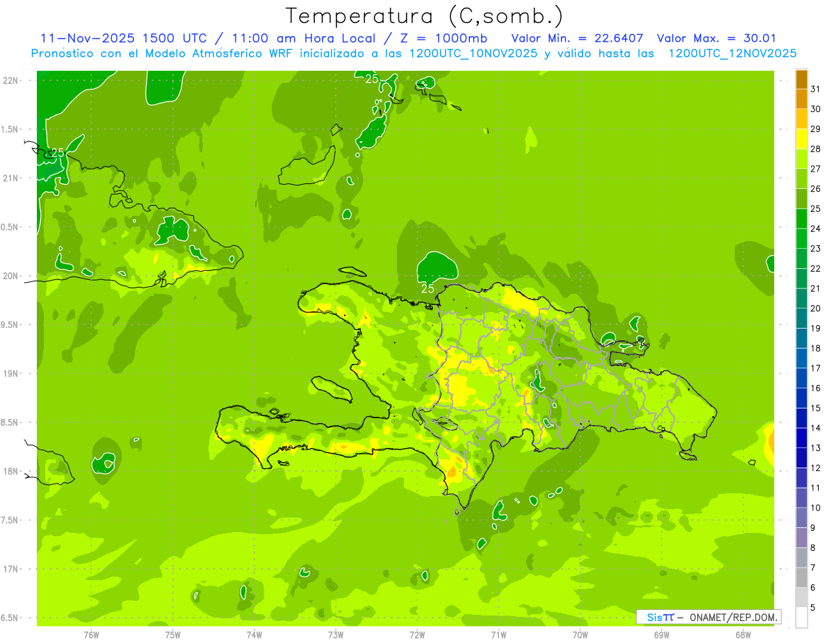Click the '72W' longitude axis label

pos(417,634)
